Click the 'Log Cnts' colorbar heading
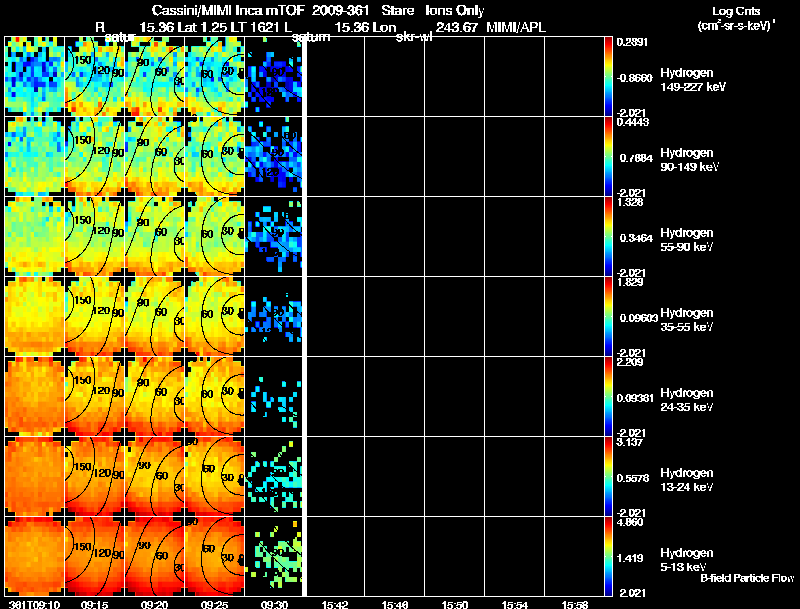 736,11
